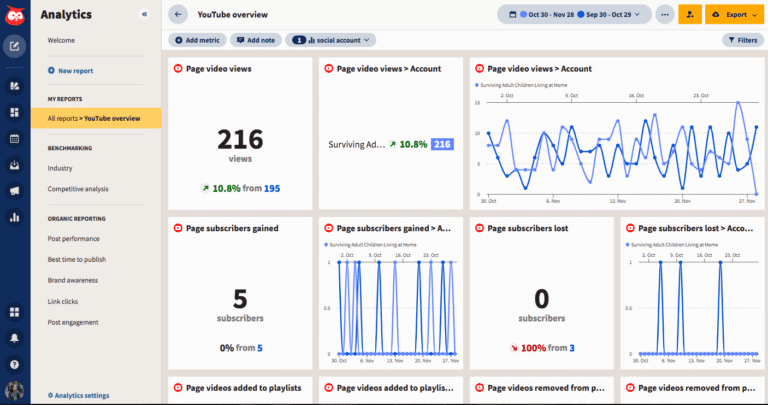Open notifications bell in sidebar

[x=14, y=338]
